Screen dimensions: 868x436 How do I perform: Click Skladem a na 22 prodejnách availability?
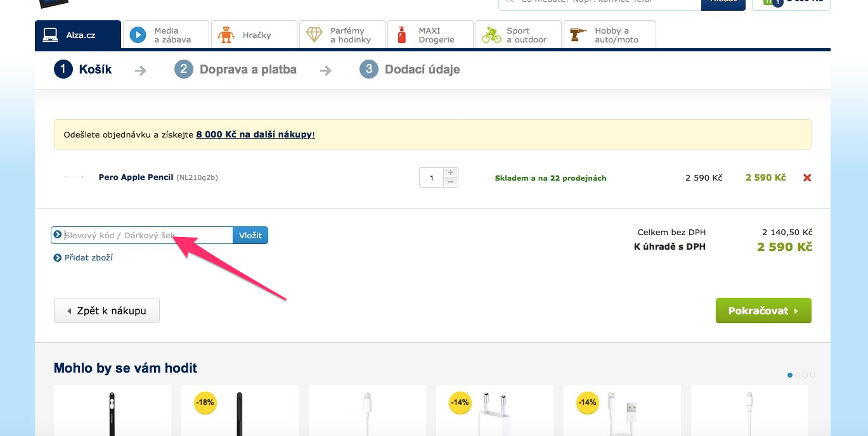point(550,178)
